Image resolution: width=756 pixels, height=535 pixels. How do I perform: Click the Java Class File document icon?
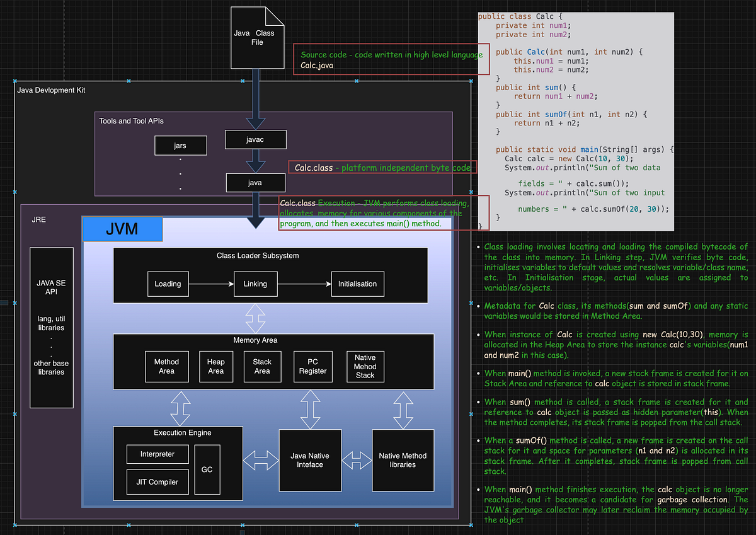(x=257, y=38)
